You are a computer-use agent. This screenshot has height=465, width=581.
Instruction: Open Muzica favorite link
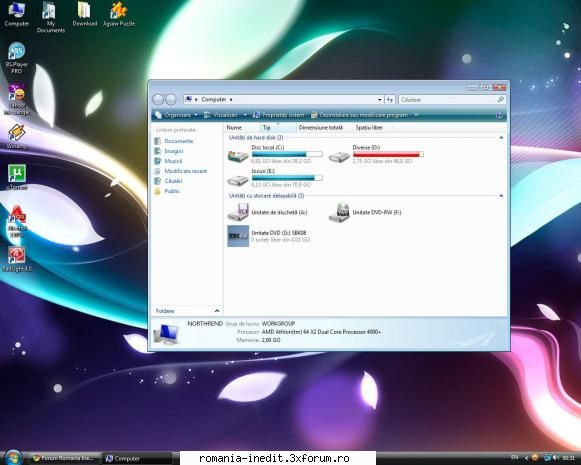[169, 161]
